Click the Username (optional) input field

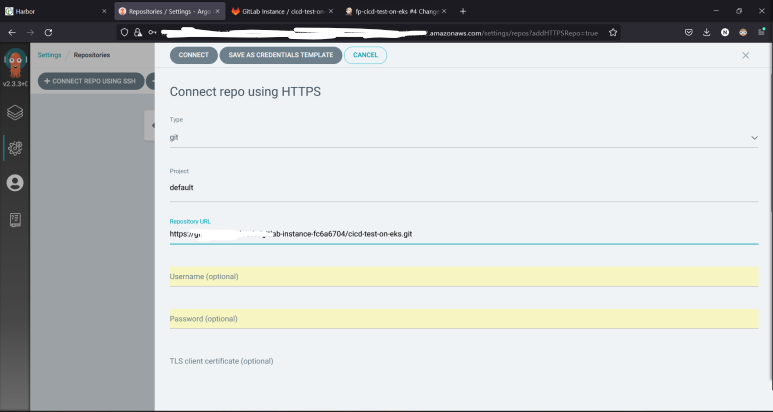463,276
